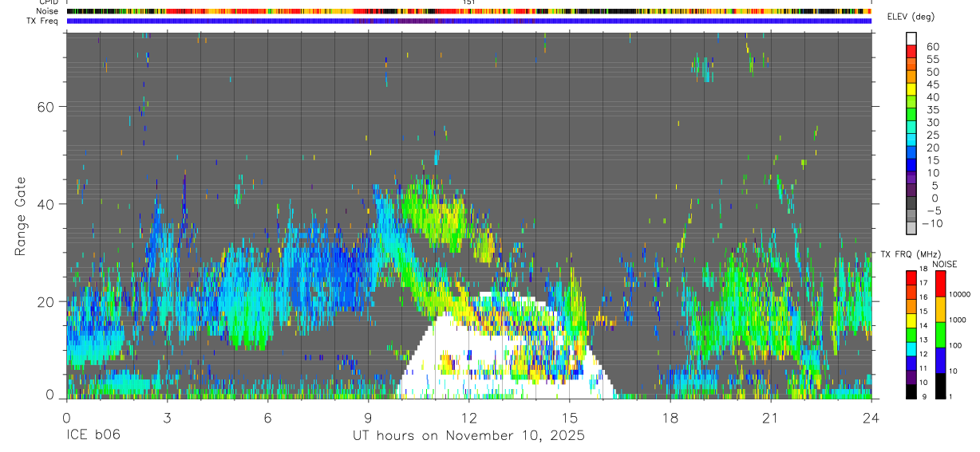This screenshot has width=980, height=452.
Task: Pick the NOISE colorbar strip
Action: (941, 334)
